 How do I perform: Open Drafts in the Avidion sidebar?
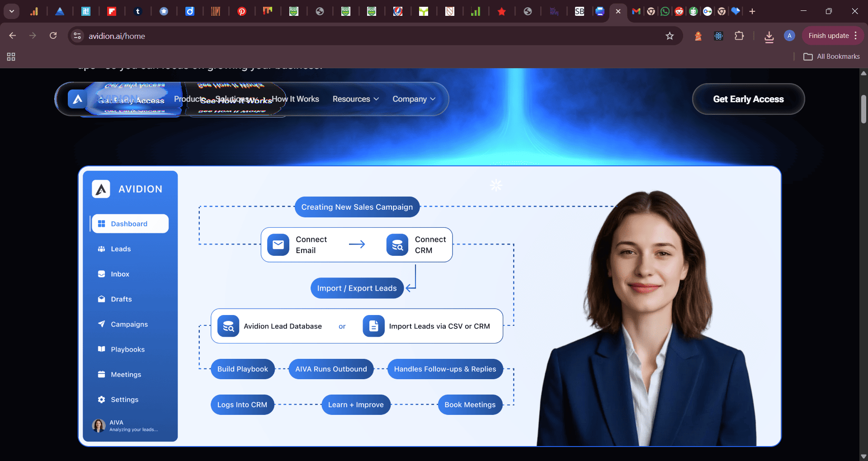tap(121, 299)
